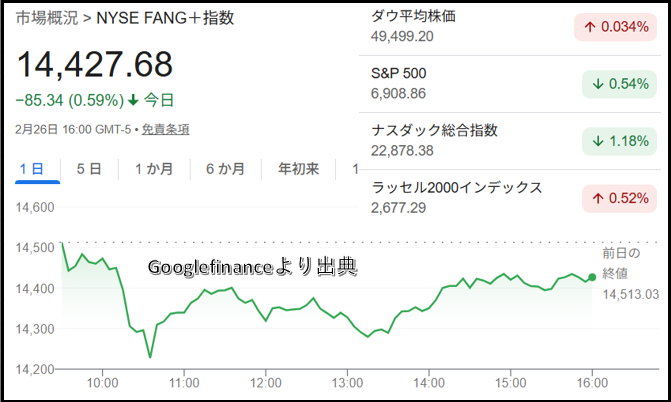Click the 市場概況 breadcrumb link
This screenshot has height=402, width=671.
point(43,19)
